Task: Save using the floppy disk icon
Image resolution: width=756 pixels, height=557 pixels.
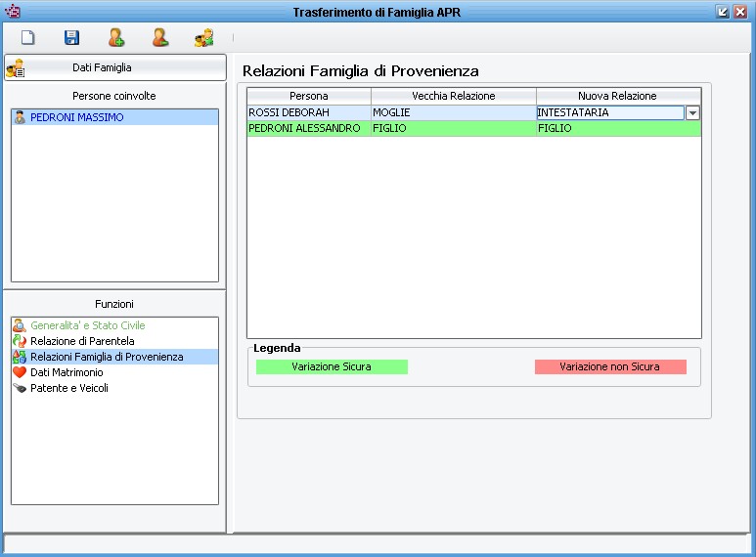Action: tap(71, 37)
